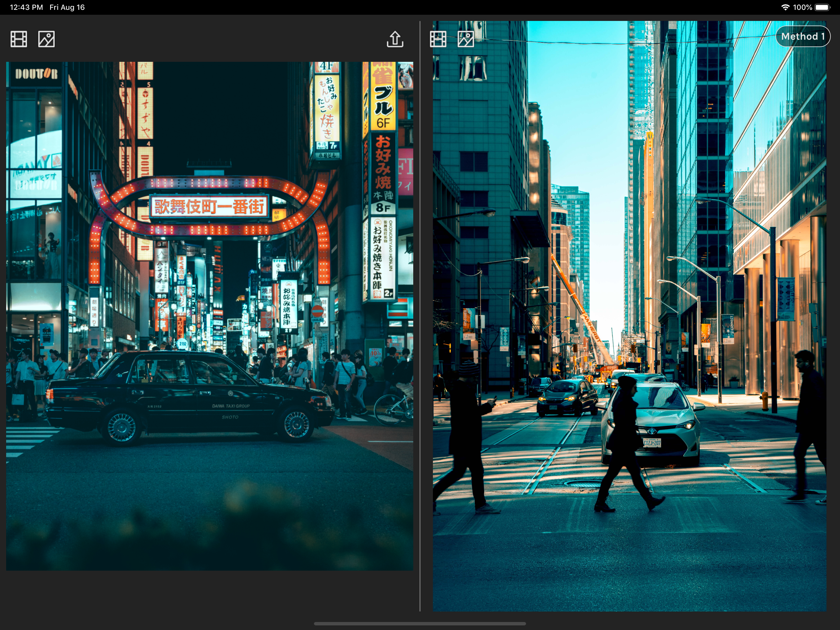
Task: Tap the Fri Aug 16 date
Action: point(67,7)
